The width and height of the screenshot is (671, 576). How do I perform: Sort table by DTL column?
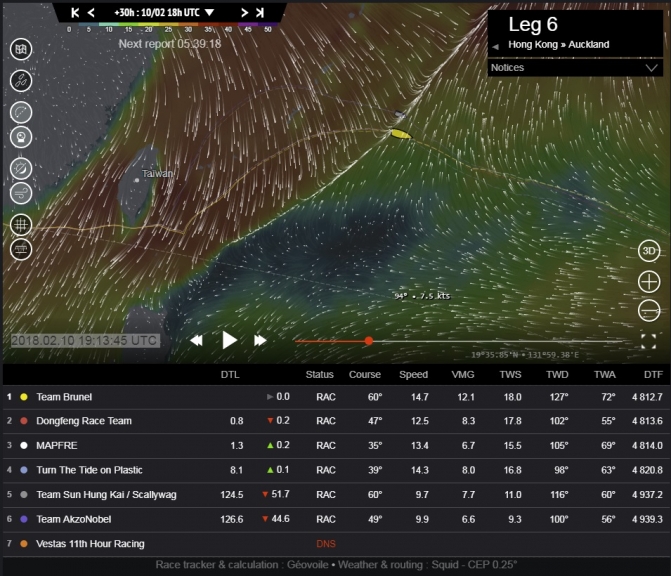point(230,374)
